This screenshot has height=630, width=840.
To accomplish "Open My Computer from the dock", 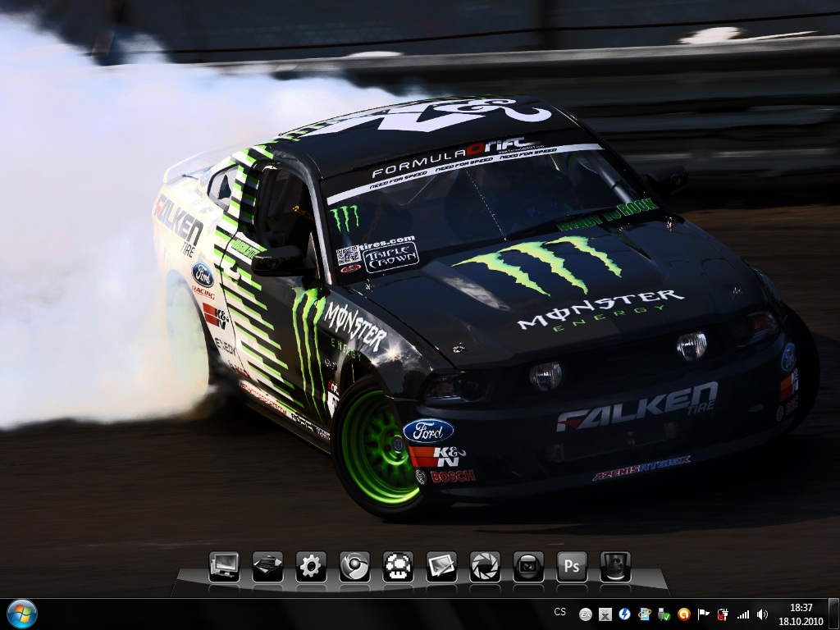I will (224, 567).
